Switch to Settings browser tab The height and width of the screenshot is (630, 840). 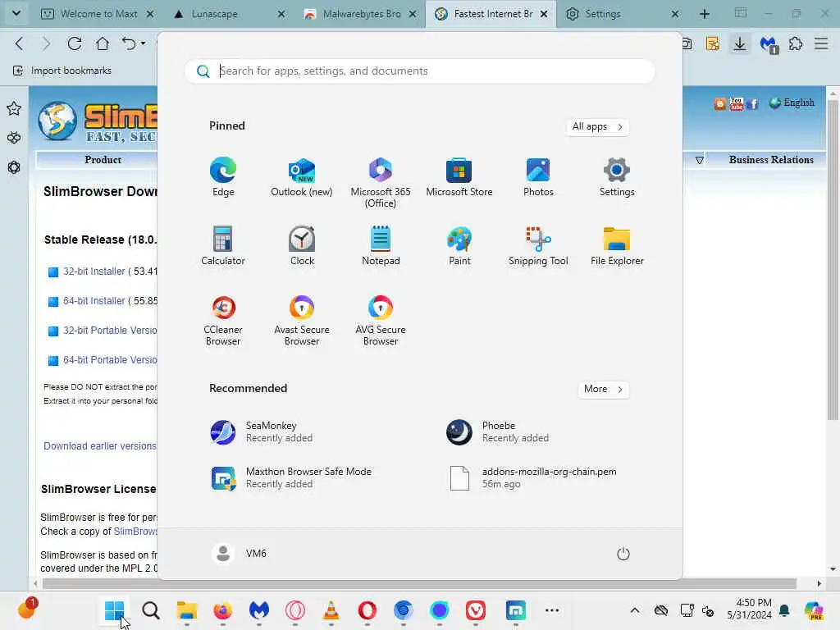(x=622, y=14)
